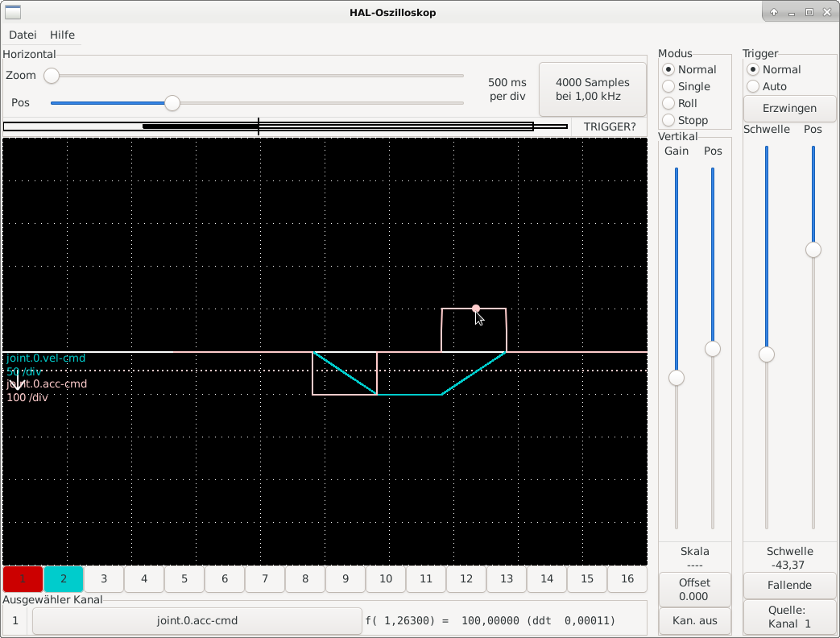Click the trigger Schwelle slider handle
The image size is (840, 638).
point(767,354)
